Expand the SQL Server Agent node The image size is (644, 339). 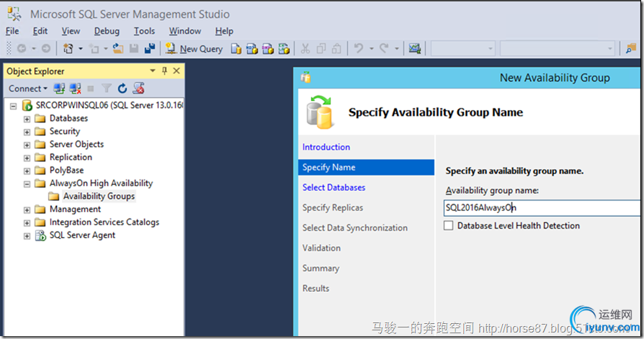click(x=27, y=236)
